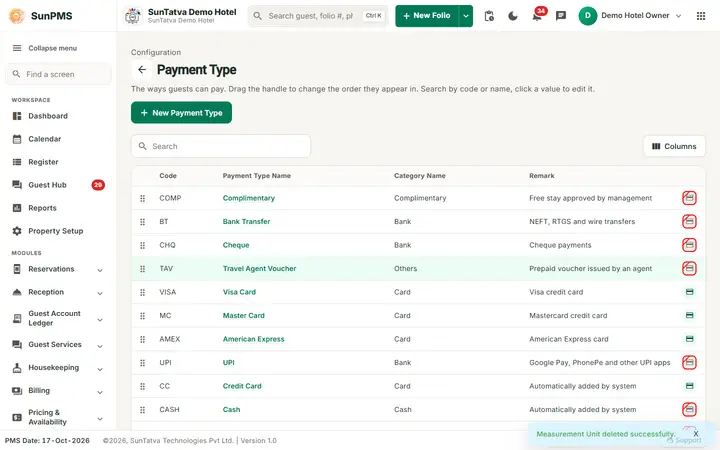Click the New Folio button
720x450 pixels.
(427, 16)
